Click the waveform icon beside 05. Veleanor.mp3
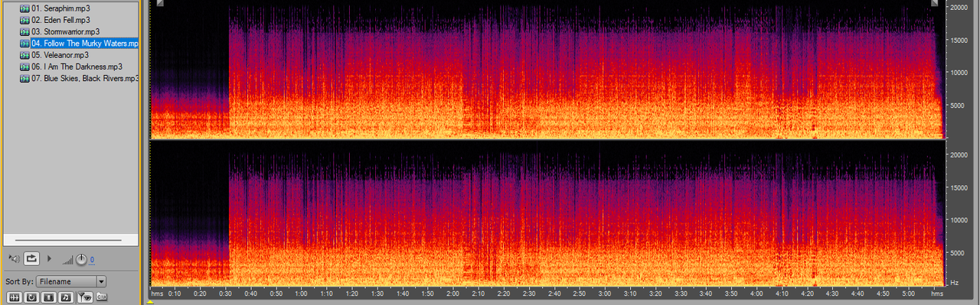Image resolution: width=980 pixels, height=305 pixels. (x=24, y=55)
